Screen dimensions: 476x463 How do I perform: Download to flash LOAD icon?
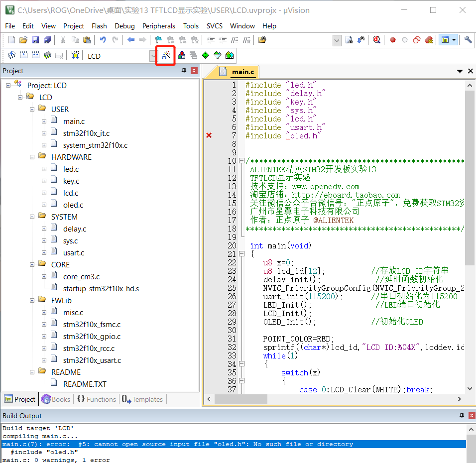tap(75, 55)
